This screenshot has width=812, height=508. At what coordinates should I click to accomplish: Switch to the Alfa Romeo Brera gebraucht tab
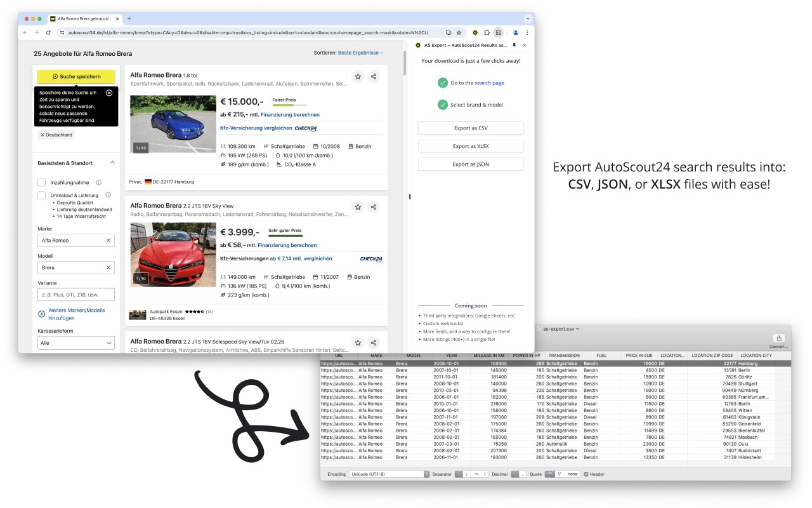pos(84,19)
